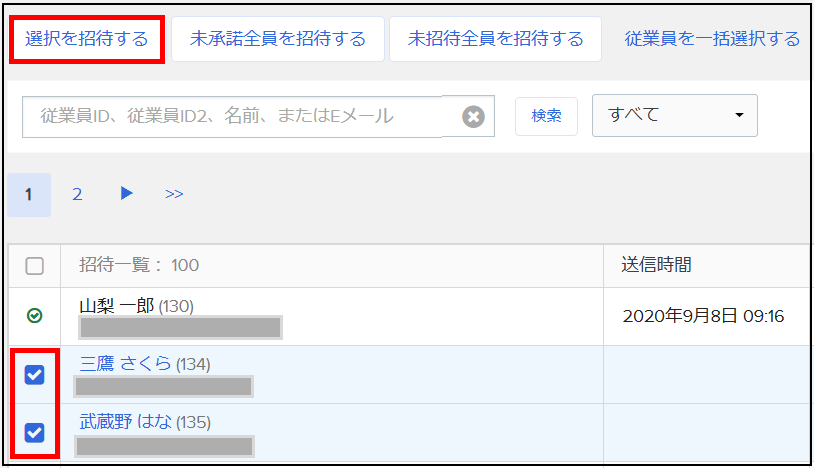Click the green accepted status icon for 山梨 一郎
Screen dimensions: 814x468
[34, 316]
